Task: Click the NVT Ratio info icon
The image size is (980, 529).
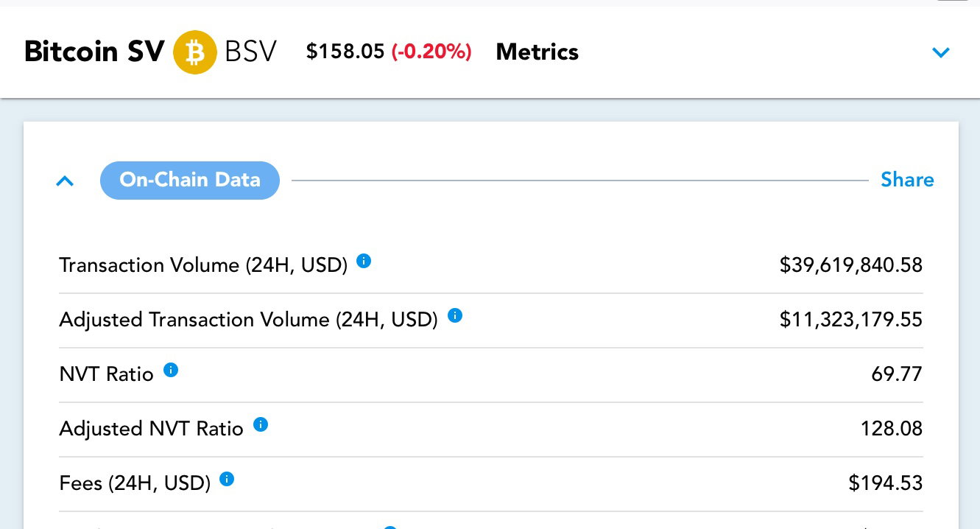Action: coord(171,370)
